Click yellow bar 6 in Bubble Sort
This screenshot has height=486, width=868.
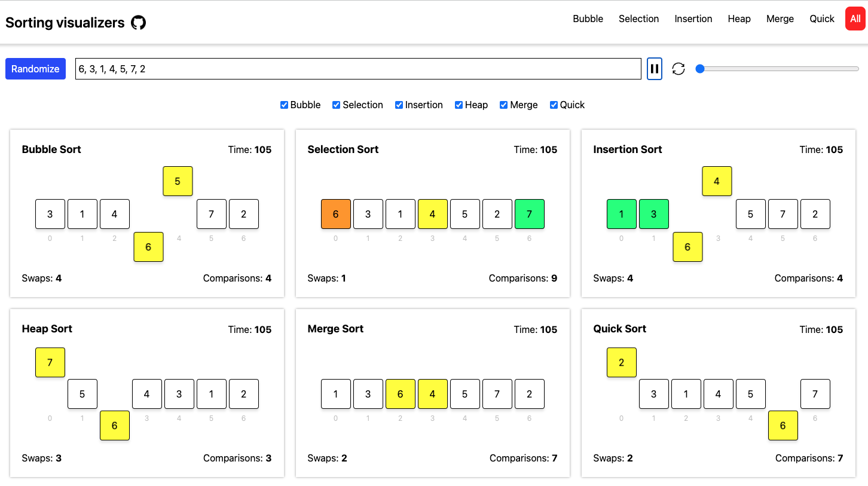[148, 247]
